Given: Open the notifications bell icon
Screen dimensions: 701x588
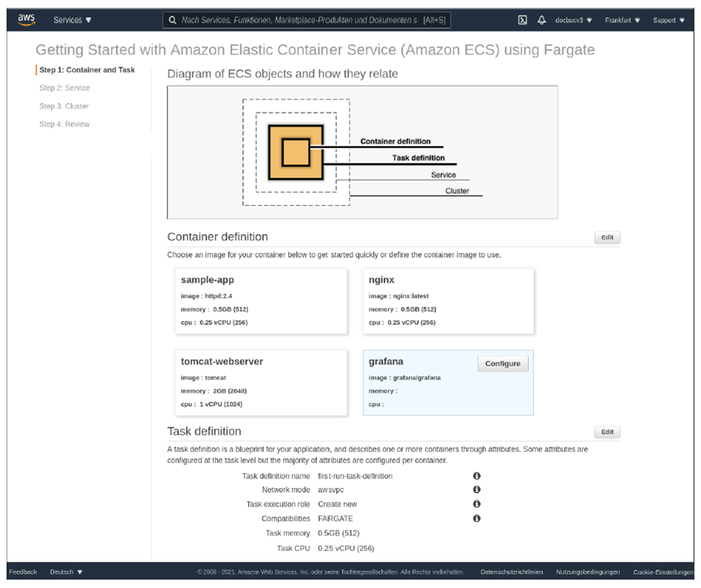Looking at the screenshot, I should 541,20.
